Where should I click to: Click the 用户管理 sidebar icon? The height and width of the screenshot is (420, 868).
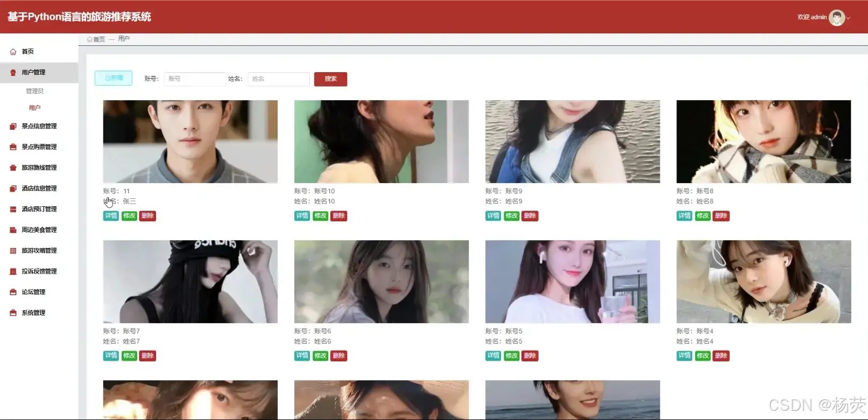[13, 72]
